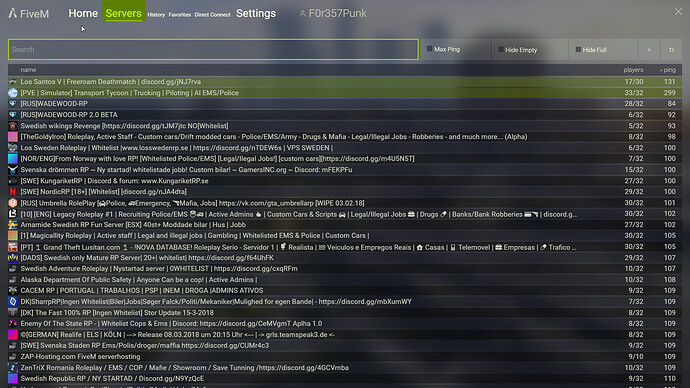This screenshot has height=388, width=690.
Task: Click the plus icon beside Hide Full
Action: tap(649, 50)
